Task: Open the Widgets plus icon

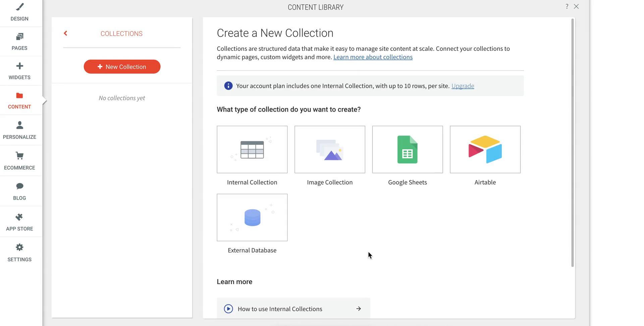Action: (x=20, y=66)
